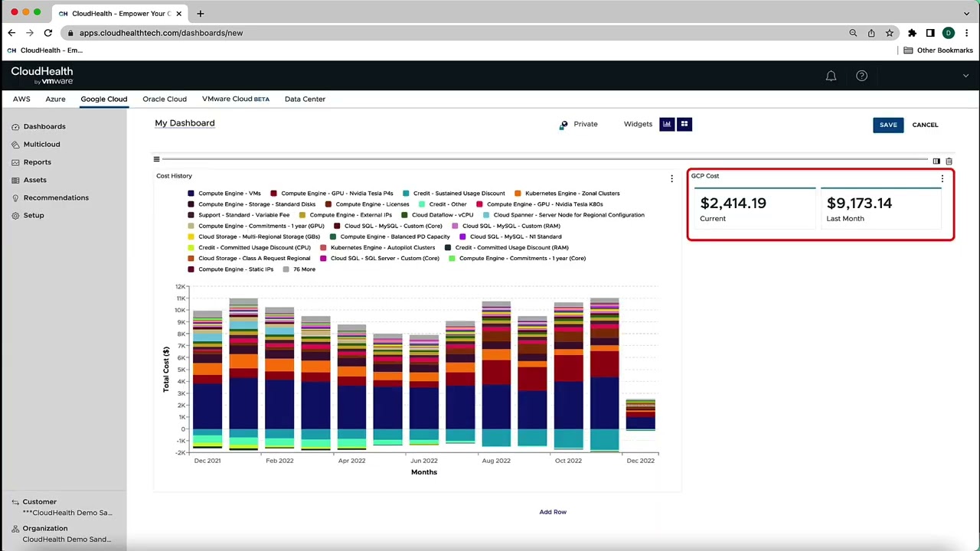This screenshot has width=980, height=551.
Task: Switch to the AWS tab
Action: click(x=21, y=99)
